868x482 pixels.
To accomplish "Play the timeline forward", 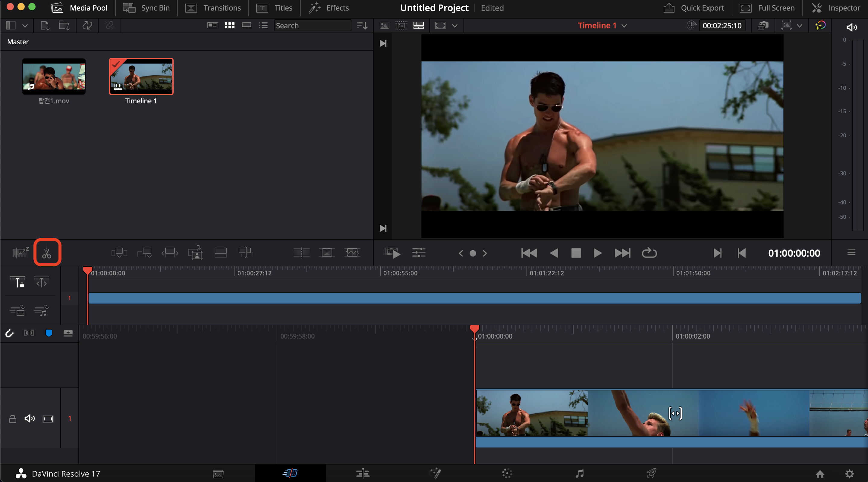I will [x=597, y=253].
